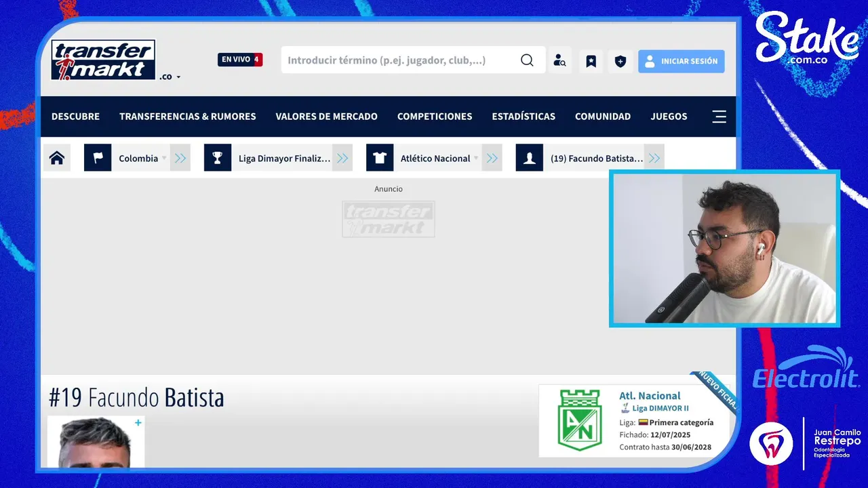Image resolution: width=868 pixels, height=488 pixels.
Task: Click the Transfermarkt logo
Action: tap(104, 60)
